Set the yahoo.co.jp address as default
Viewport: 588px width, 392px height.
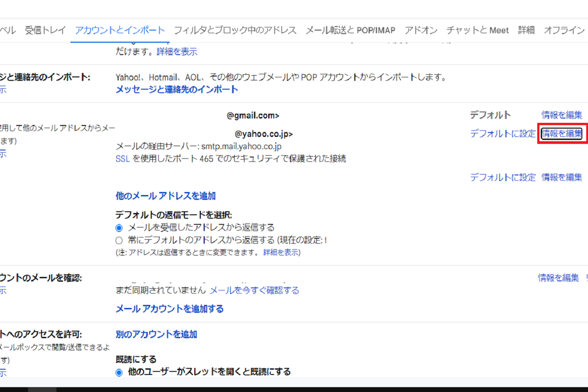click(x=503, y=134)
